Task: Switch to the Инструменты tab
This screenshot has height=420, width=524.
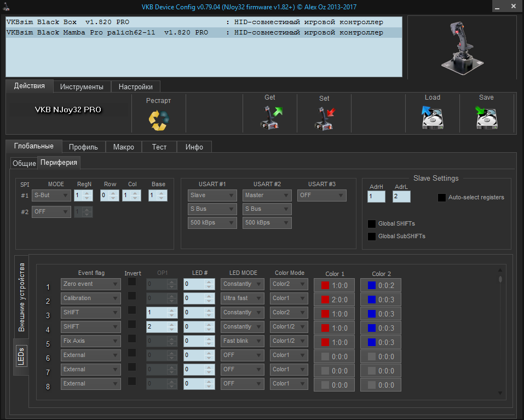Action: point(82,87)
